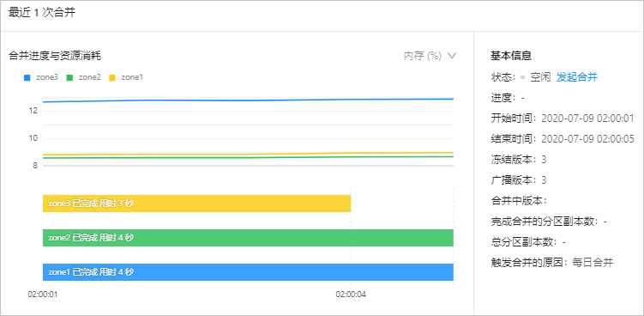Viewport: 644px width, 316px height.
Task: Select the blue zone1 已完成 progress bar
Action: 248,272
